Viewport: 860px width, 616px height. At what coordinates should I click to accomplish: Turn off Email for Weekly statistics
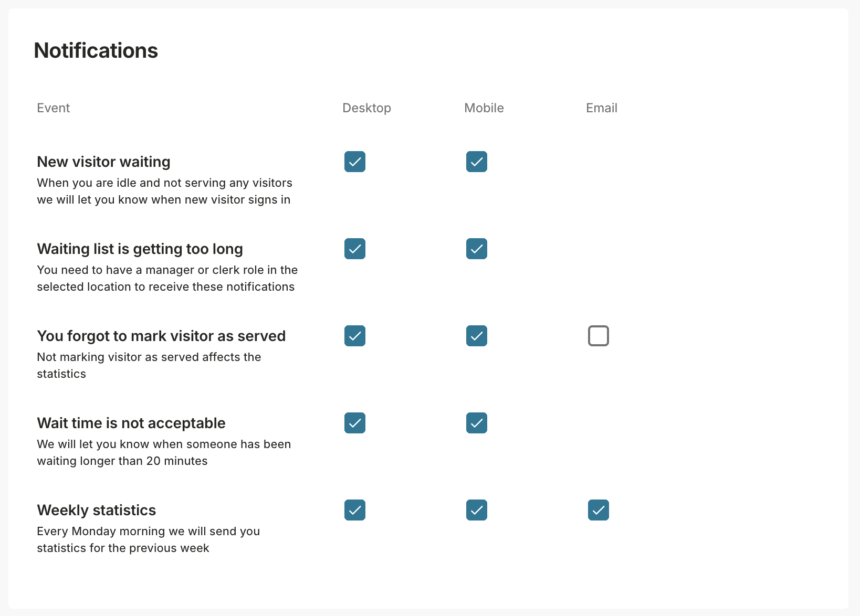(x=599, y=510)
